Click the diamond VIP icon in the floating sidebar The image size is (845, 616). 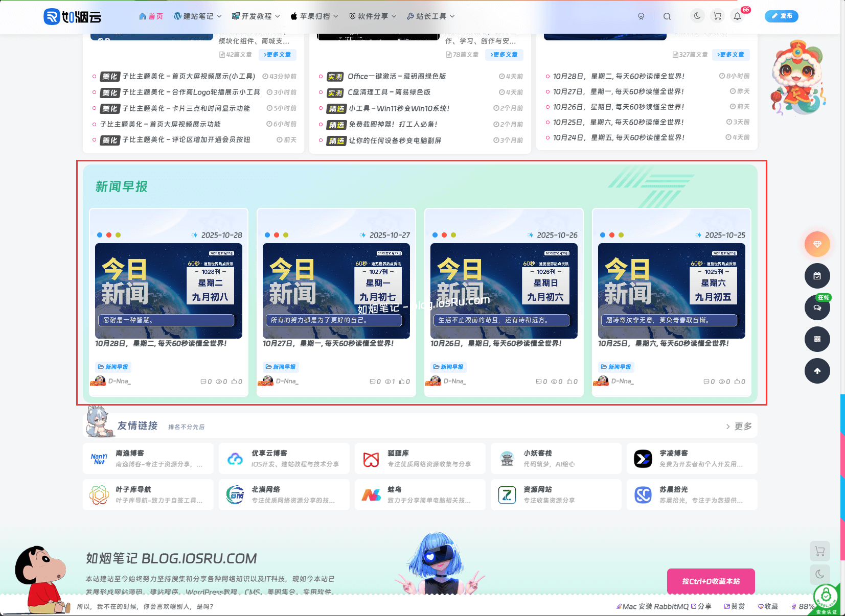pos(817,244)
